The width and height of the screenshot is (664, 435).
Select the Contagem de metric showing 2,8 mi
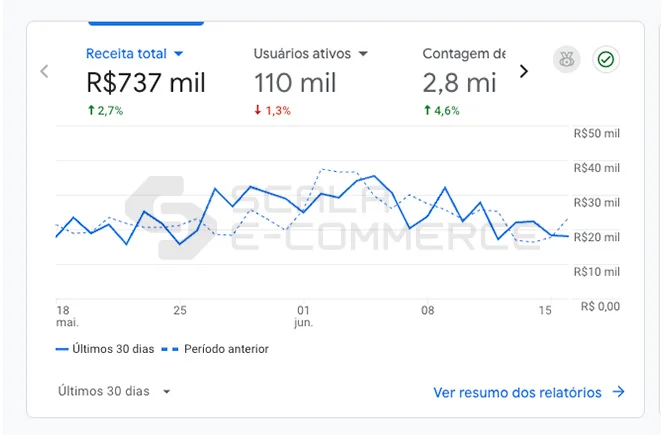460,82
